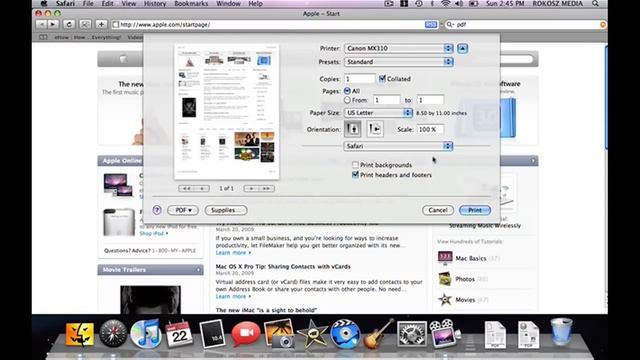Open the View menu
This screenshot has width=640, height=360.
(x=129, y=4)
